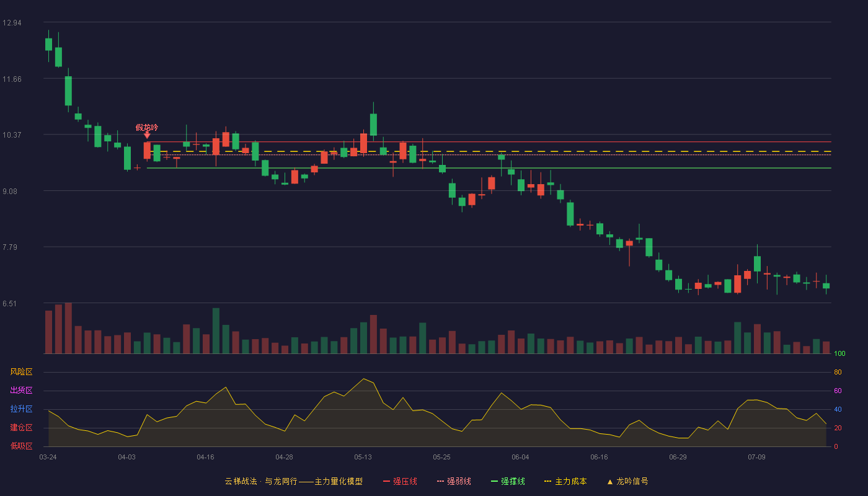Click the 11.66 price axis label

[12, 79]
